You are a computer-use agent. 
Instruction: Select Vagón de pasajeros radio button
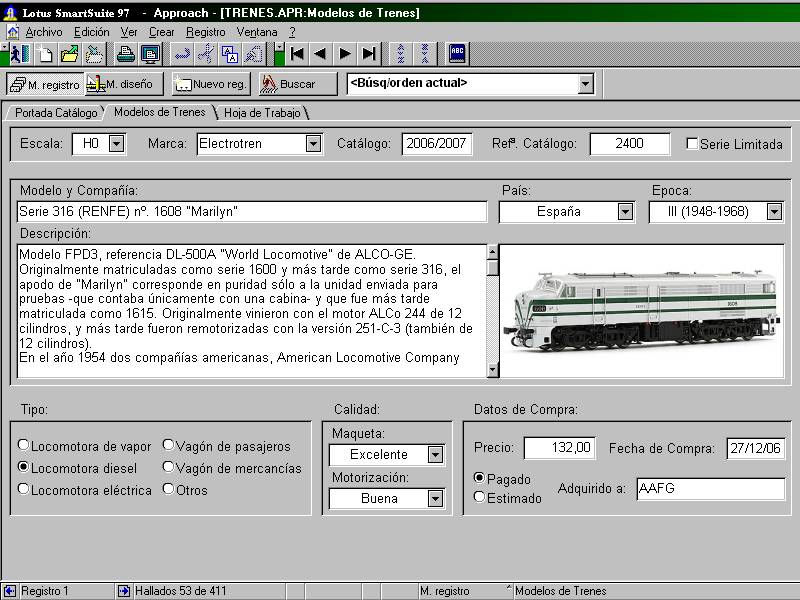(168, 445)
